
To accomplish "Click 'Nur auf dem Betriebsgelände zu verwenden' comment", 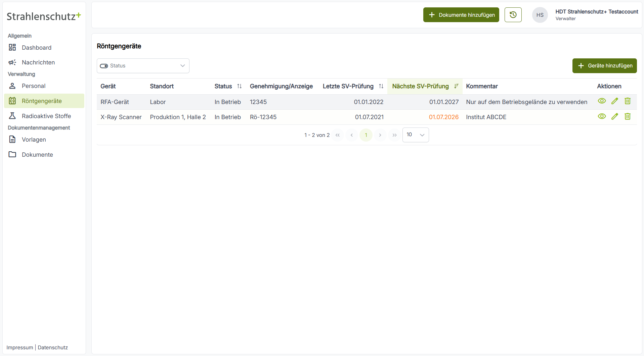I will [526, 102].
